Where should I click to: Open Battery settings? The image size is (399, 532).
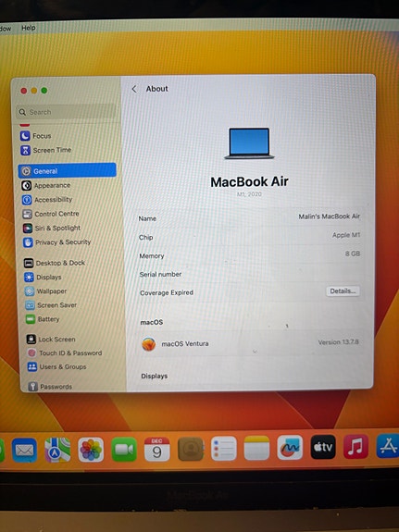tap(43, 319)
